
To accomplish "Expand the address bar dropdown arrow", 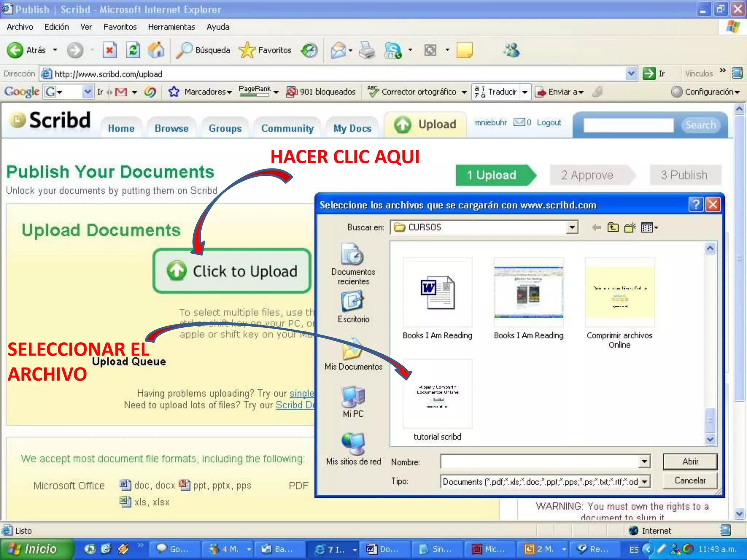I will coord(631,74).
